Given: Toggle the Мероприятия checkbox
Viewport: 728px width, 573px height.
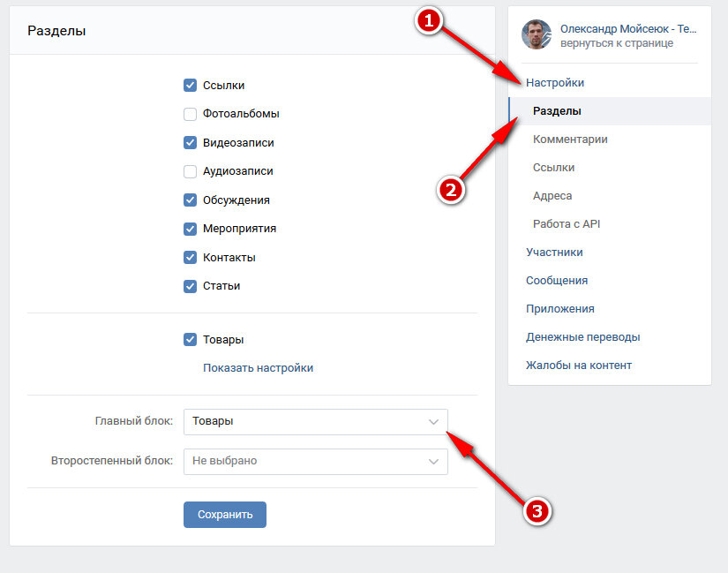Looking at the screenshot, I should (x=190, y=229).
